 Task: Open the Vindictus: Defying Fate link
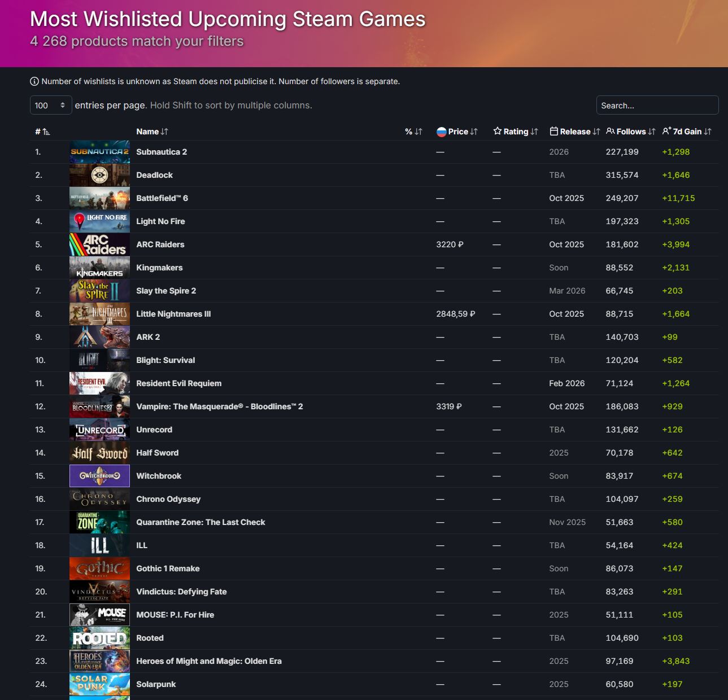click(x=181, y=592)
